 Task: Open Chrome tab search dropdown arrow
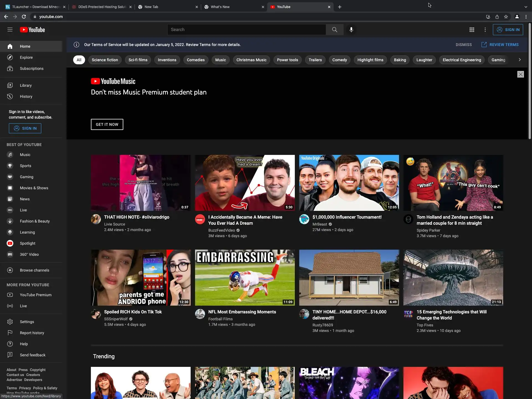[526, 7]
